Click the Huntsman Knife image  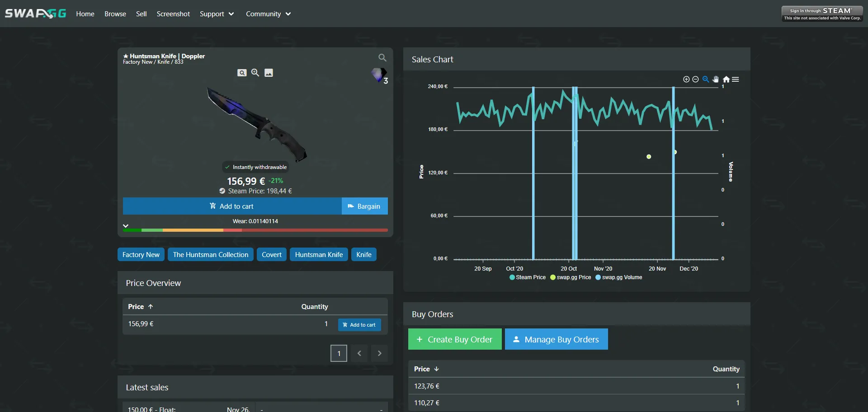click(256, 124)
